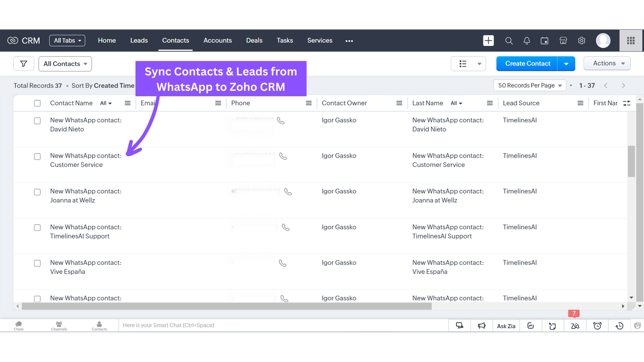Open the Setup settings gear icon

pos(581,41)
